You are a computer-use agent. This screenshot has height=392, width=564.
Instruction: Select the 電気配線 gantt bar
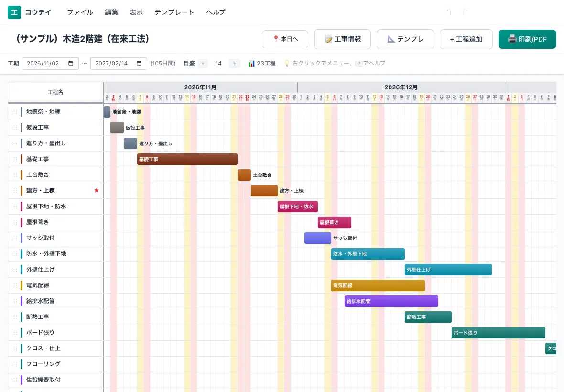[378, 285]
